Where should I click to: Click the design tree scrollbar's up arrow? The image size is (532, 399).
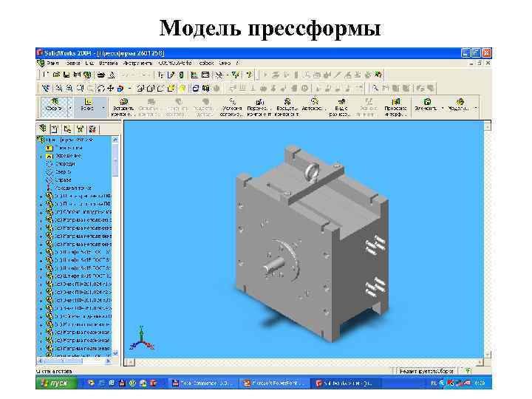(115, 140)
